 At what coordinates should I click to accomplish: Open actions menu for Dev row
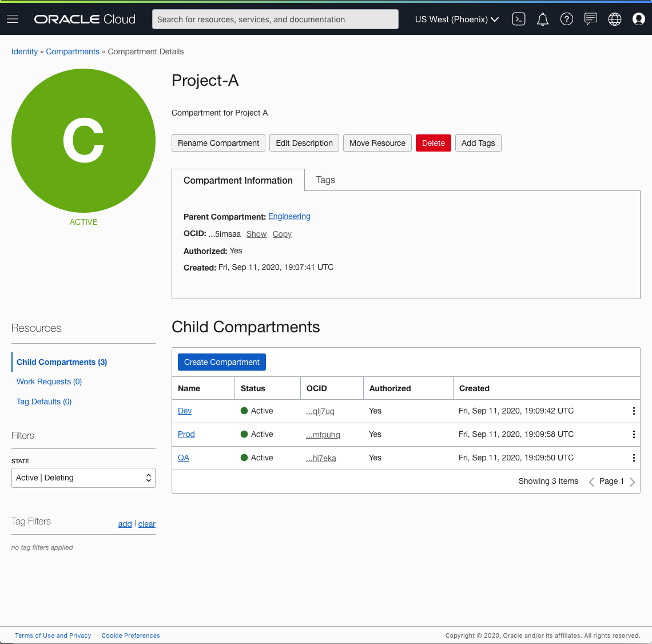634,411
